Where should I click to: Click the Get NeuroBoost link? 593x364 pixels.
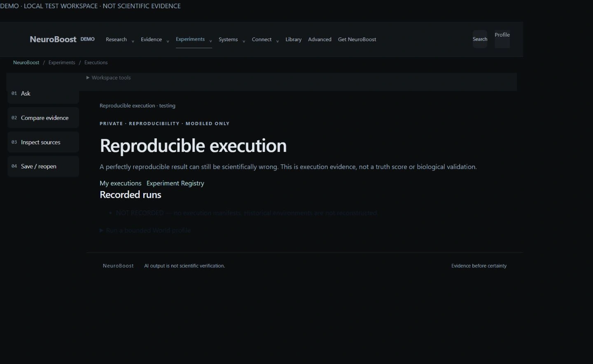tap(357, 39)
